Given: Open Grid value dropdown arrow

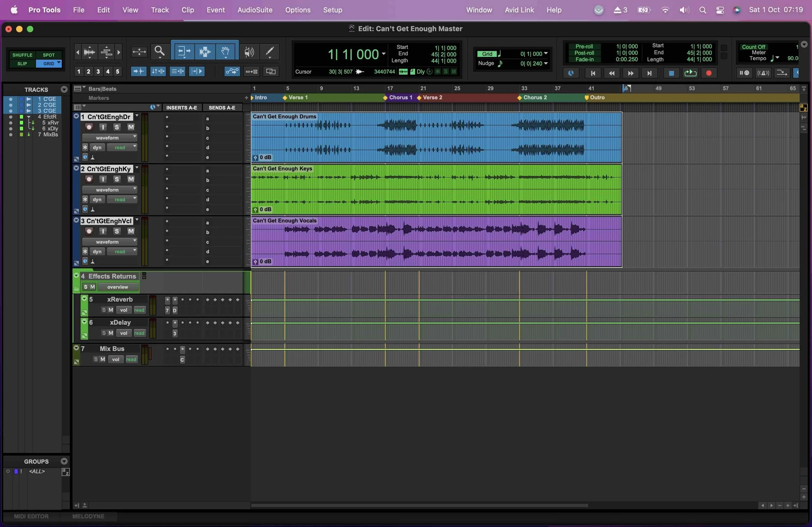Looking at the screenshot, I should 546,54.
